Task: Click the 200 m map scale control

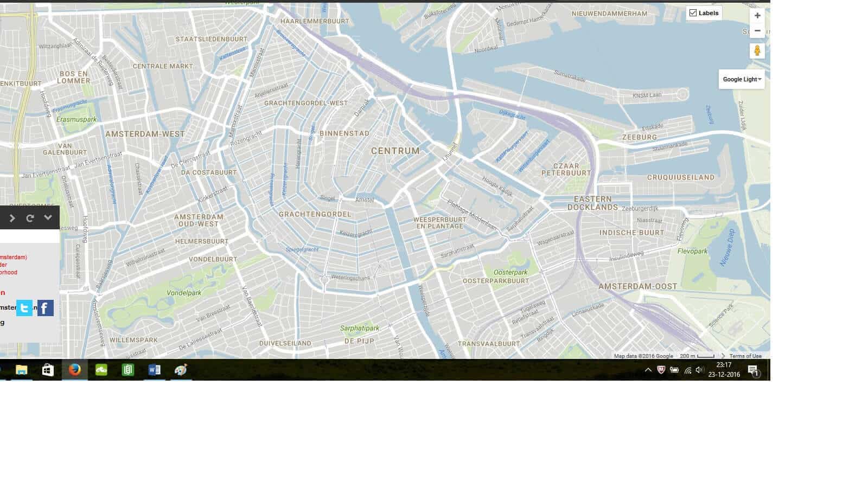Action: pyautogui.click(x=697, y=356)
